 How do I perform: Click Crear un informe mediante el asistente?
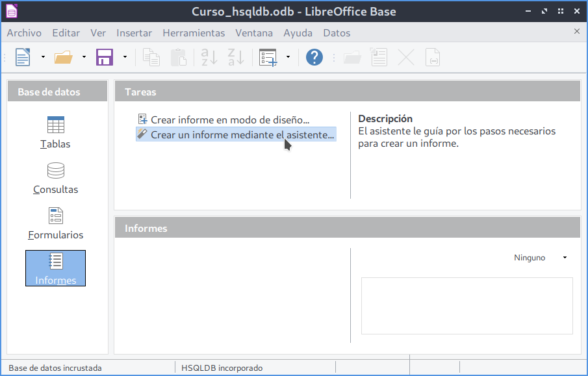pyautogui.click(x=242, y=134)
